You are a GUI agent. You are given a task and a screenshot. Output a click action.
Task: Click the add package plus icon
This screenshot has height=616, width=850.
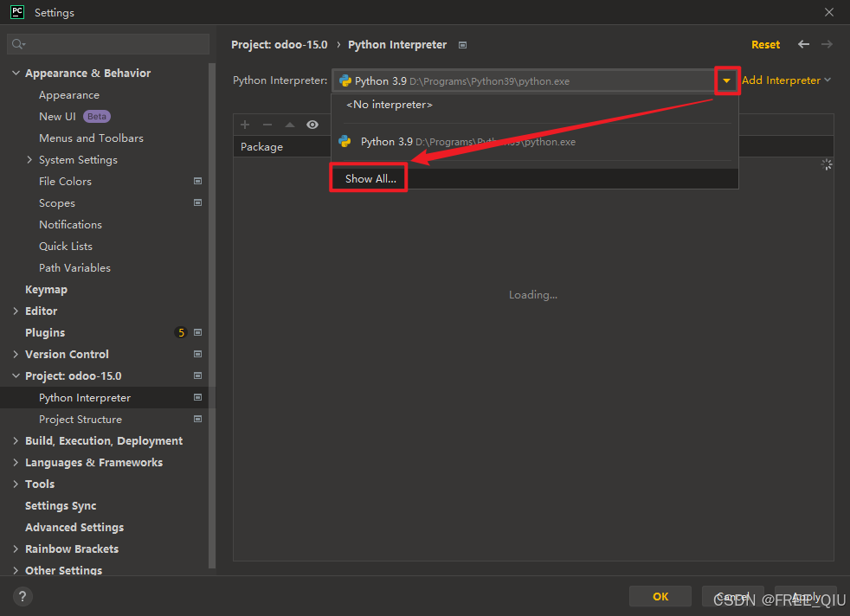point(245,125)
